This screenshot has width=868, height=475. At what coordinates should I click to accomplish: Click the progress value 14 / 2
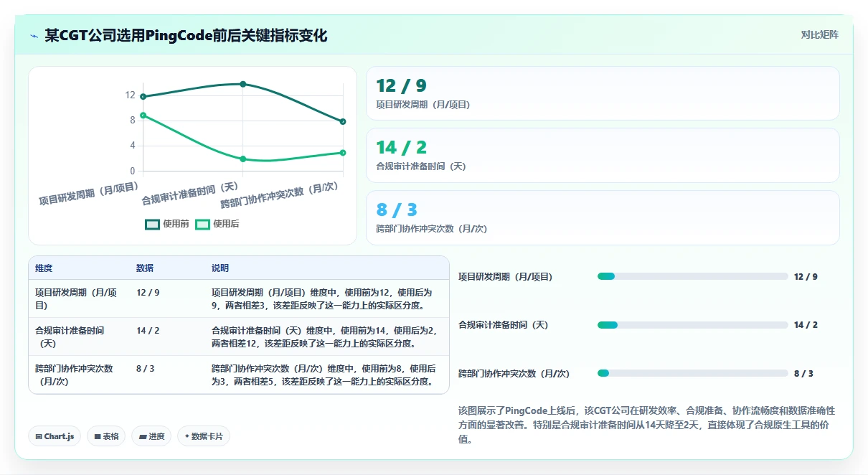click(x=806, y=325)
